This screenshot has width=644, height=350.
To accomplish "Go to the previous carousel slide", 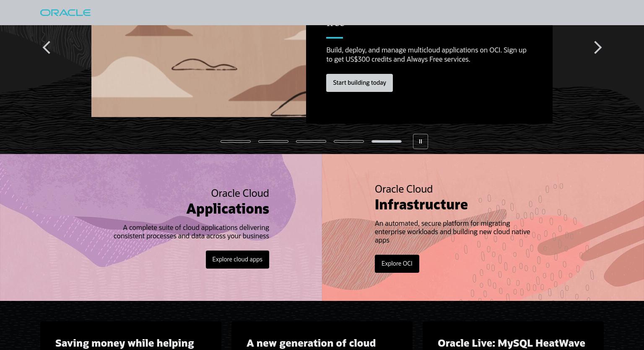I will point(47,47).
